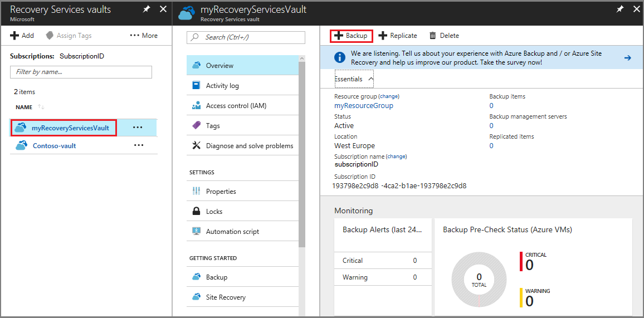Click the Locks padlock icon
644x318 pixels.
196,211
